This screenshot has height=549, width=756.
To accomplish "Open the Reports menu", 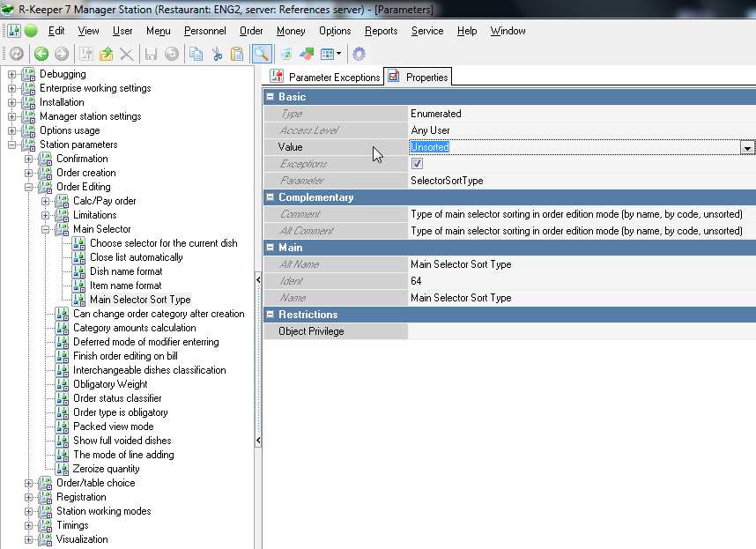I will click(x=381, y=31).
